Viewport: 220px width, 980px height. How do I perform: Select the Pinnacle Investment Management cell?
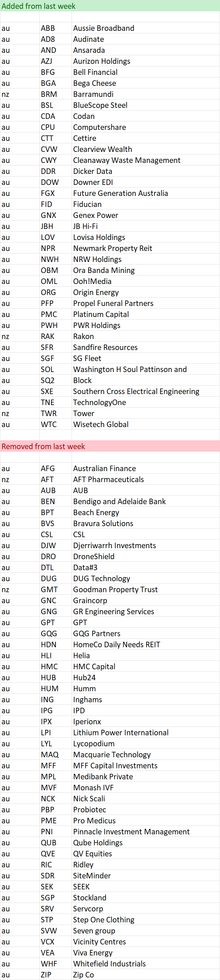146,832
